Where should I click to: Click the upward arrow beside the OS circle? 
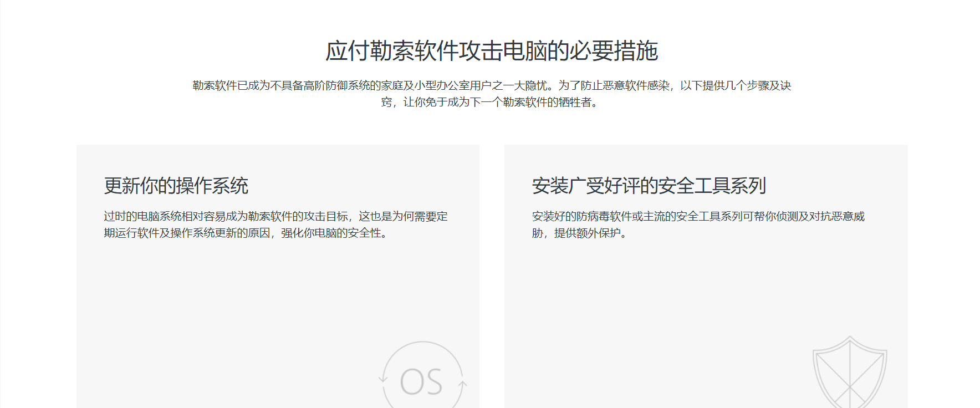pyautogui.click(x=463, y=383)
